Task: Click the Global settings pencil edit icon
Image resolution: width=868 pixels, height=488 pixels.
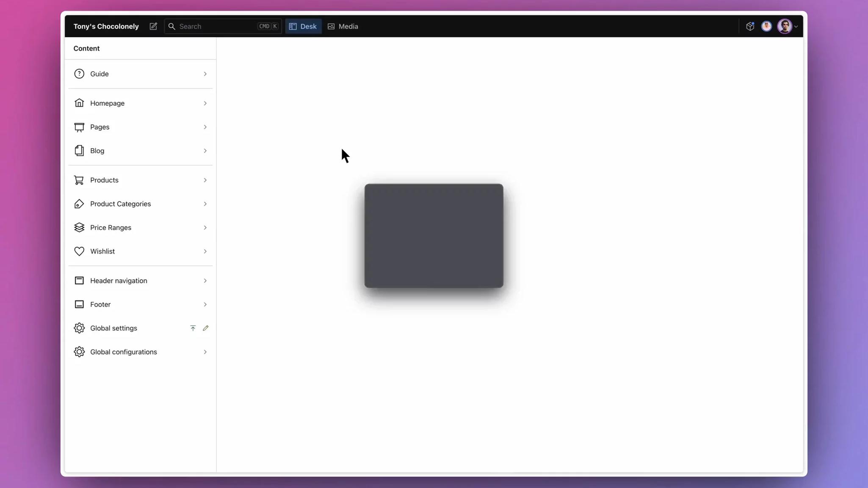Action: (205, 328)
